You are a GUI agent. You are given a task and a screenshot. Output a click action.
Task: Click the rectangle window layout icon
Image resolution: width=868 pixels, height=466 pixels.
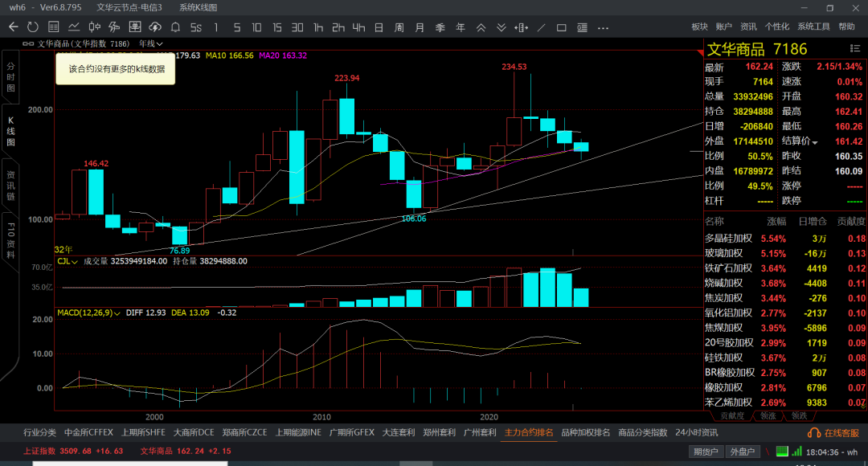pos(561,27)
